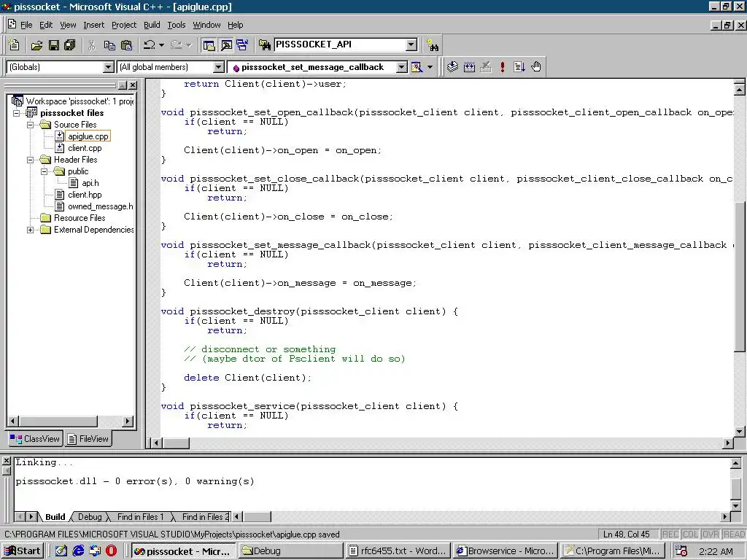The height and width of the screenshot is (560, 747).
Task: Select client.hpp in the file tree
Action: coord(85,195)
